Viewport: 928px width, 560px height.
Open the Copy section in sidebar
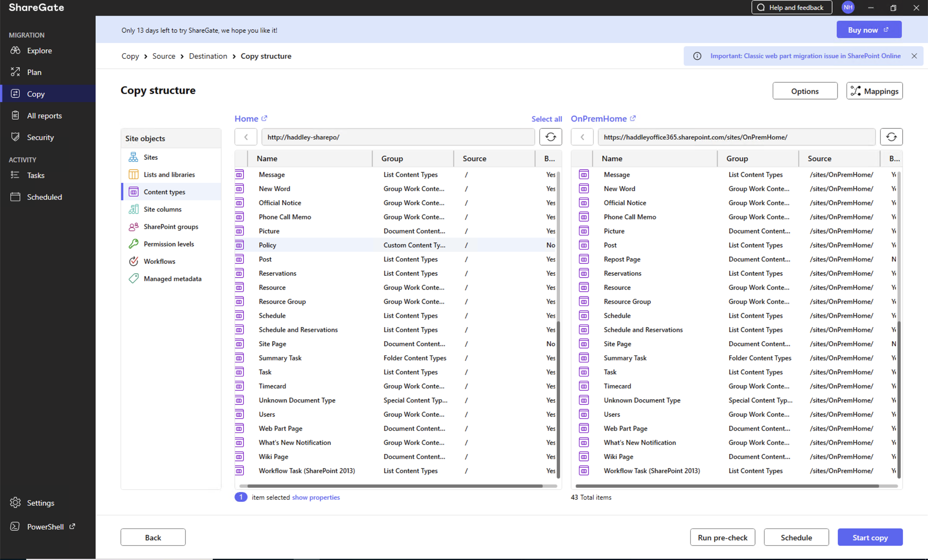click(48, 94)
